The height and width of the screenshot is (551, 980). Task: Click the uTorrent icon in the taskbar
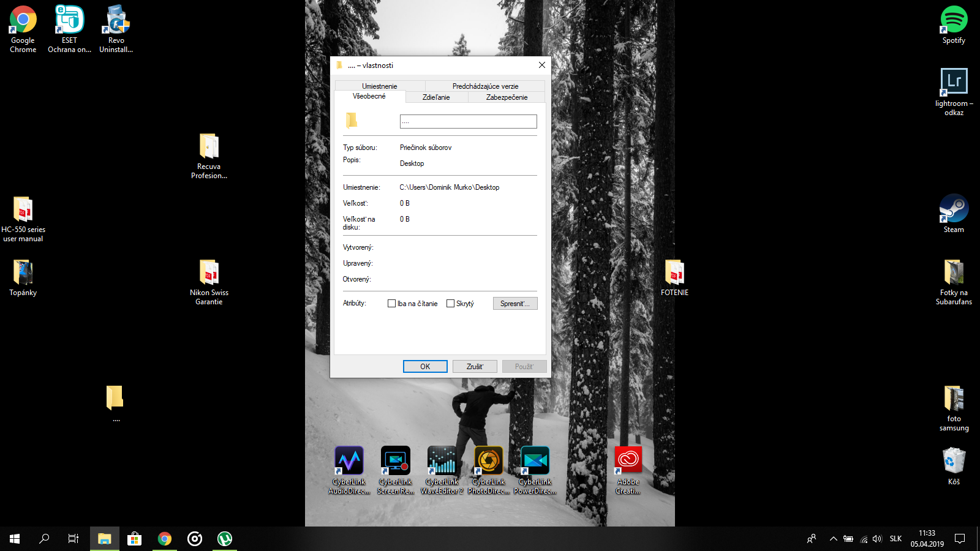tap(225, 539)
